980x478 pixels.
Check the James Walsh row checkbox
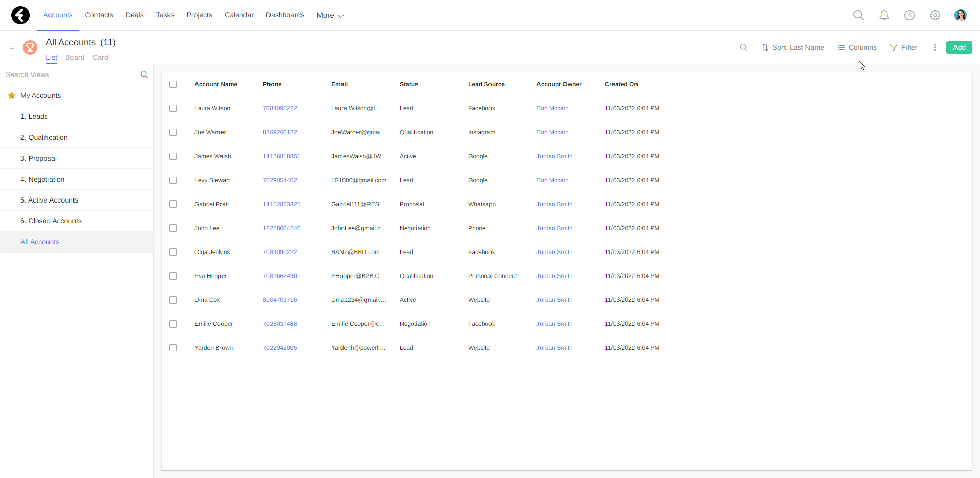[173, 156]
